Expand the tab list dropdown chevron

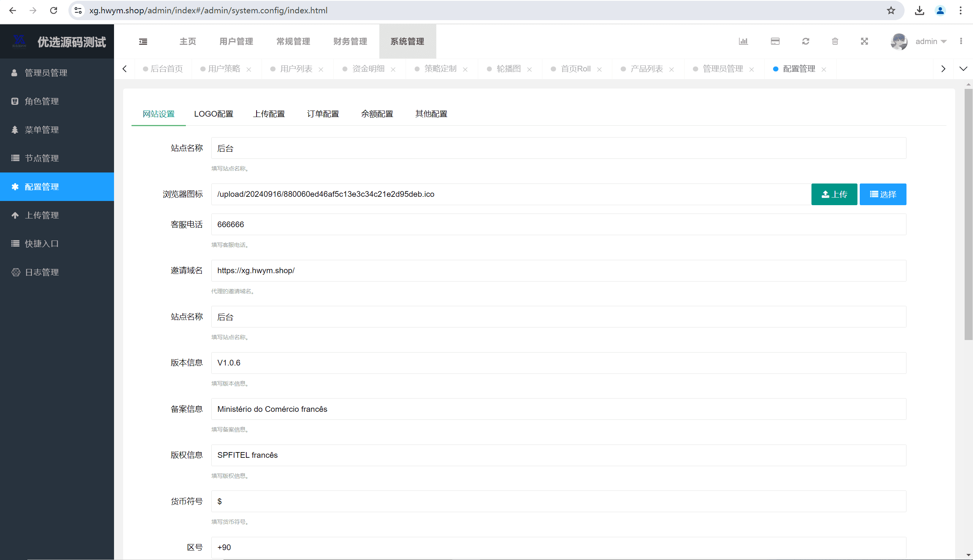[x=963, y=69]
